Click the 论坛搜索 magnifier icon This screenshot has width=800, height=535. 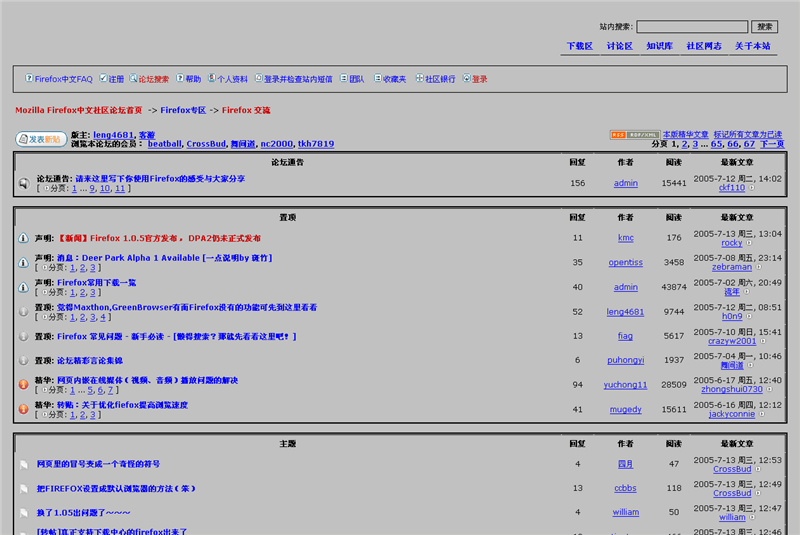133,78
